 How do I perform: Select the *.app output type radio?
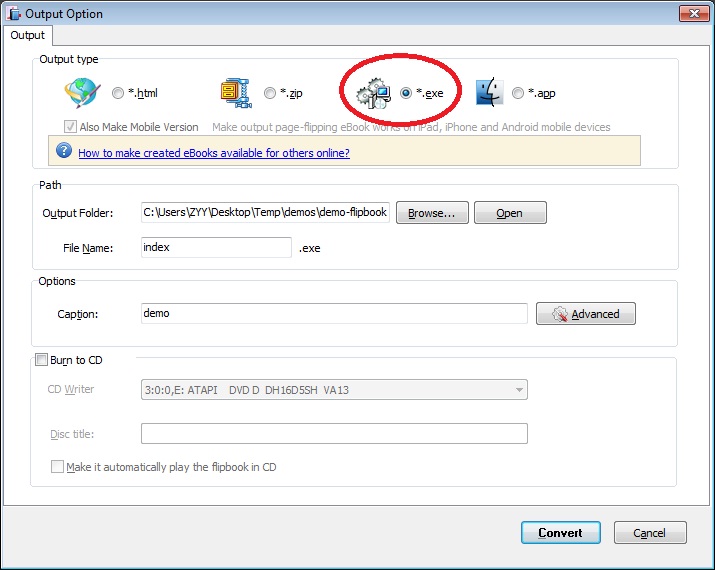click(518, 93)
